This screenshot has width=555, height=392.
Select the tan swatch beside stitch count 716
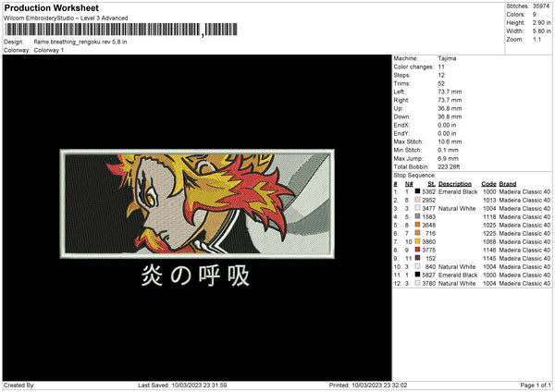(x=418, y=233)
